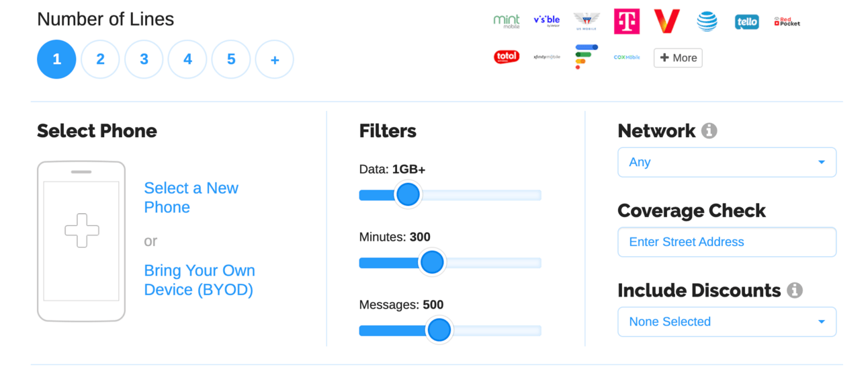868x386 pixels.
Task: Choose the Visible carrier logo
Action: [x=546, y=22]
